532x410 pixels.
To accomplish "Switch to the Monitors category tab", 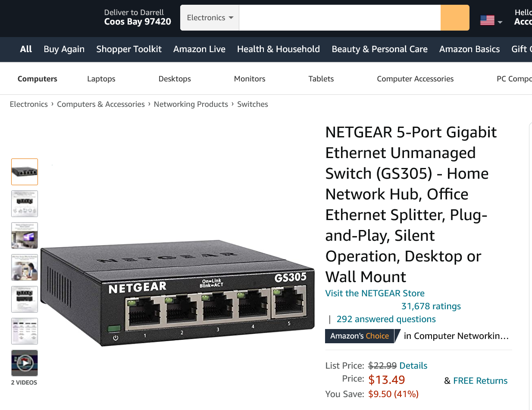I will coord(250,79).
